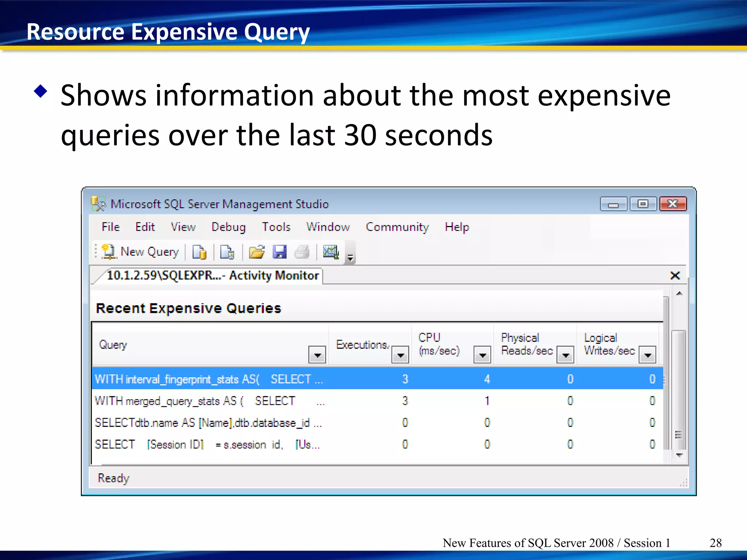The image size is (747, 560).
Task: Click the second new file query icon
Action: click(227, 252)
